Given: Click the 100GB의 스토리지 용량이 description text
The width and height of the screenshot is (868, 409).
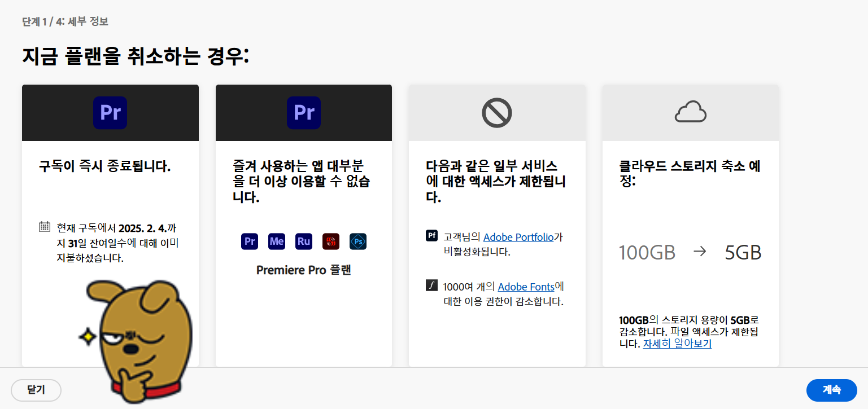Looking at the screenshot, I should tap(689, 331).
